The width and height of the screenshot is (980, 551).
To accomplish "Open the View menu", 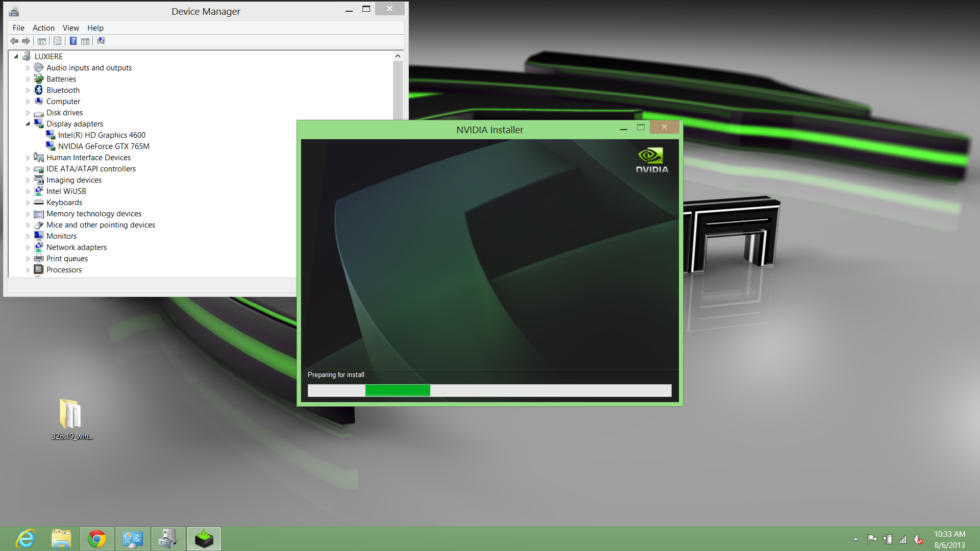I will (x=71, y=28).
